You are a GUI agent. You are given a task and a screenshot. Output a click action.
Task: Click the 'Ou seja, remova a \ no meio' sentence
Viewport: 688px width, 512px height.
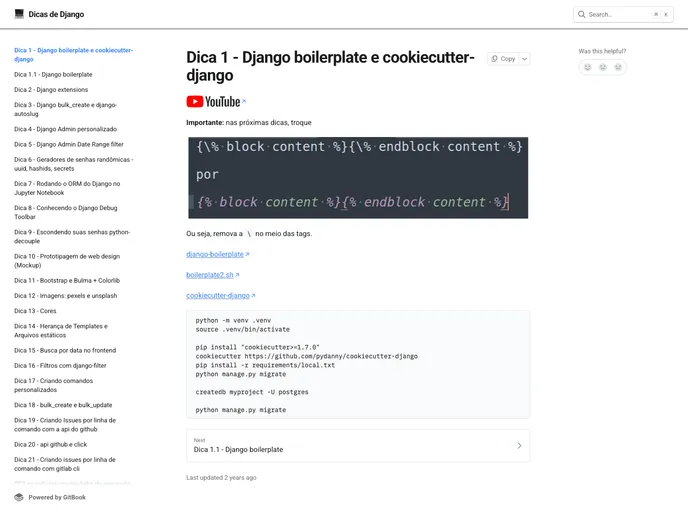click(249, 234)
